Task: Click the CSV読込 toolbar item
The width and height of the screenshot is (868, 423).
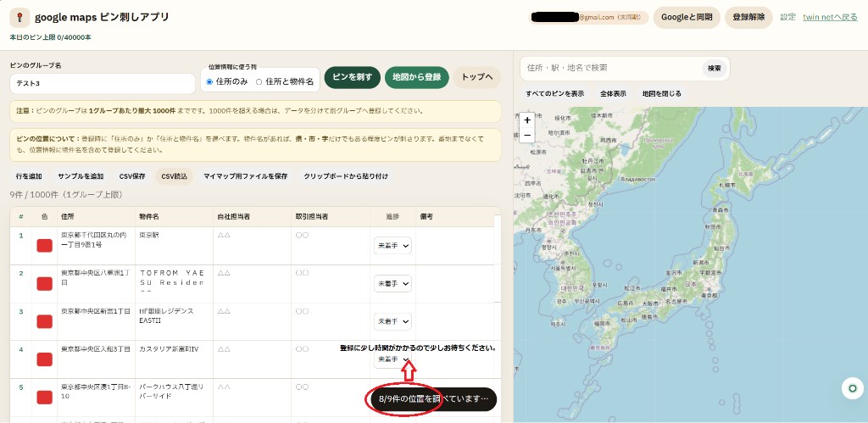Action: (x=175, y=176)
